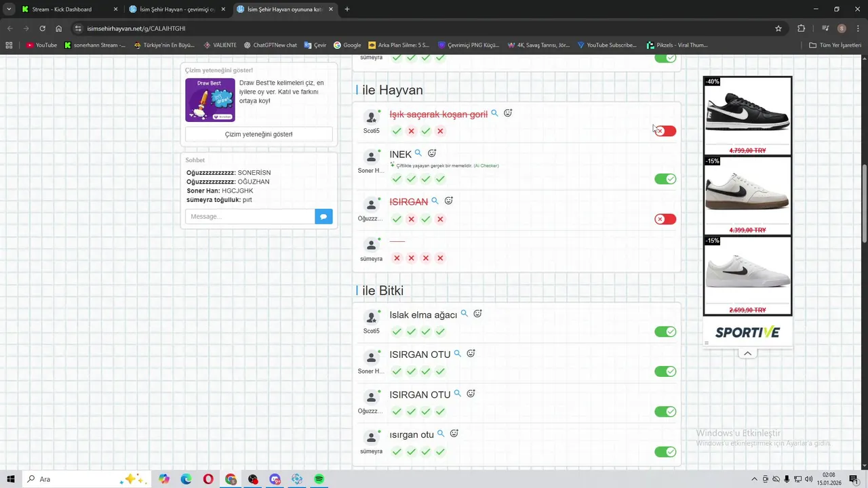The height and width of the screenshot is (488, 868).
Task: Toggle sümeyra's 'ısırgan otu' switch
Action: [x=665, y=451]
